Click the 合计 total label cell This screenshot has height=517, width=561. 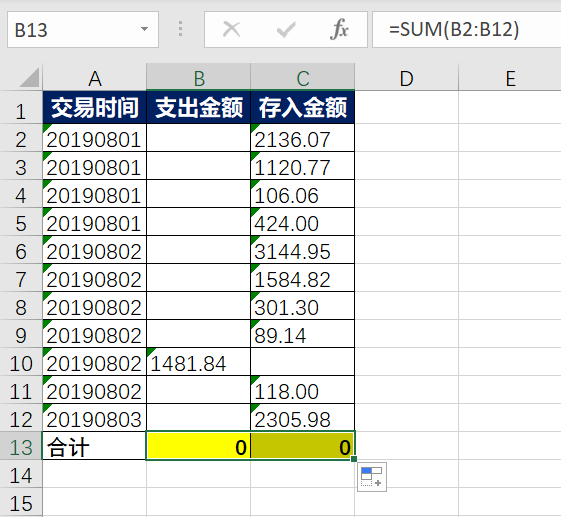(x=94, y=446)
